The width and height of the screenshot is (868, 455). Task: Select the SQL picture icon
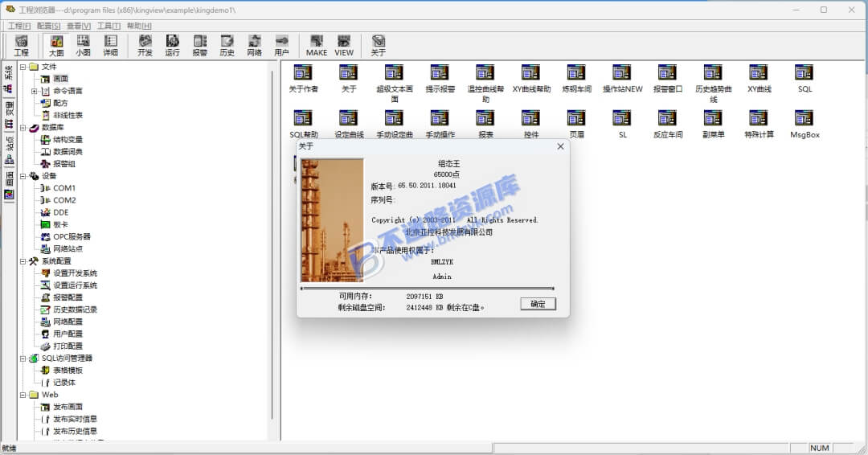(805, 79)
